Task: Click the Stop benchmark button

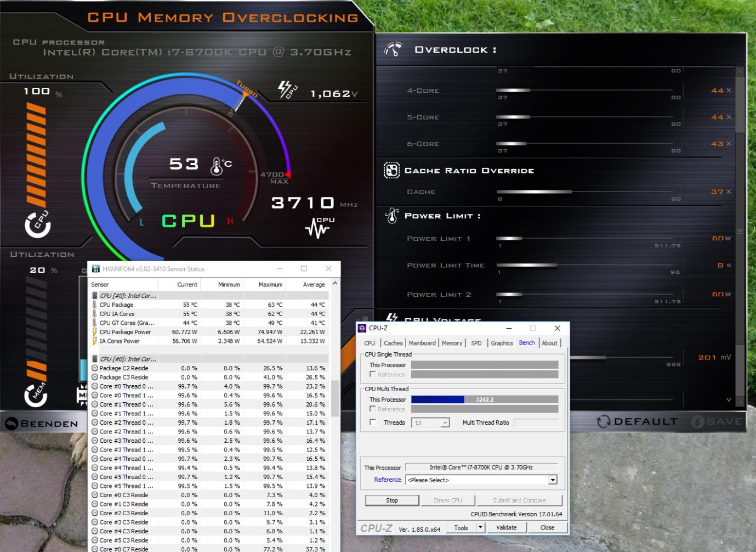Action: (392, 500)
